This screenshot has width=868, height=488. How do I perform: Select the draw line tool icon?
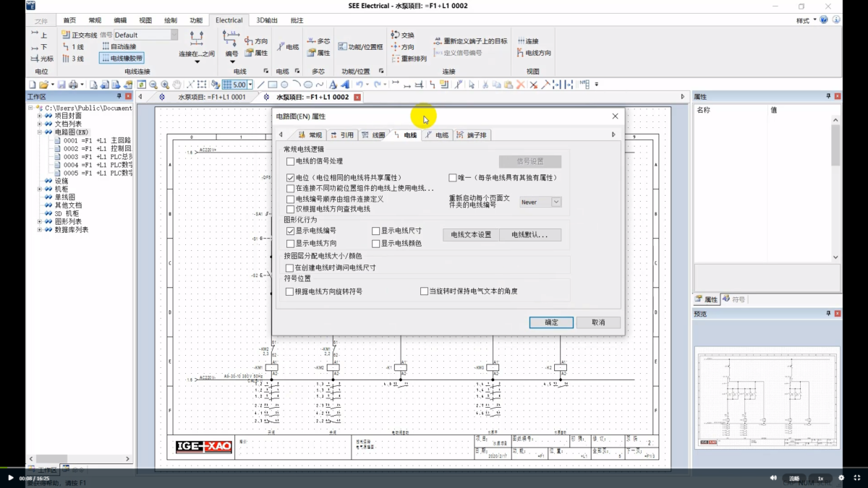(x=261, y=85)
